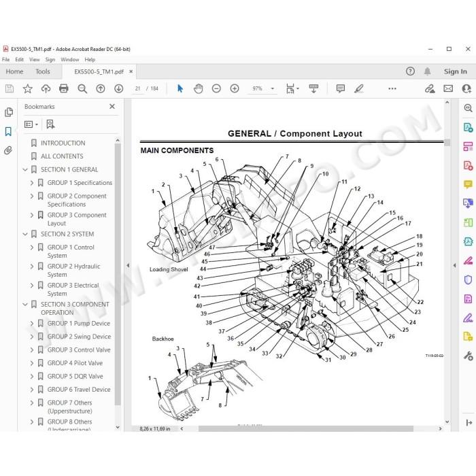Collapse SECTION 2 SYSTEM bookmark
This screenshot has height=476, width=476.
(25, 234)
